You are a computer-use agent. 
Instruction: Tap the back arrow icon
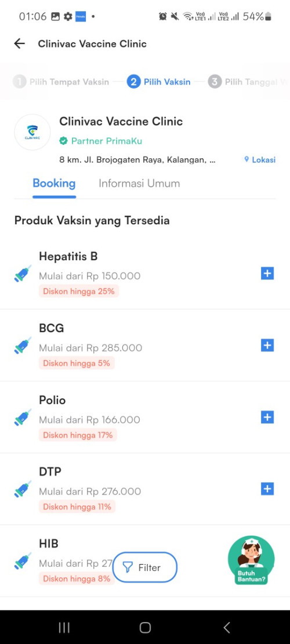point(19,43)
